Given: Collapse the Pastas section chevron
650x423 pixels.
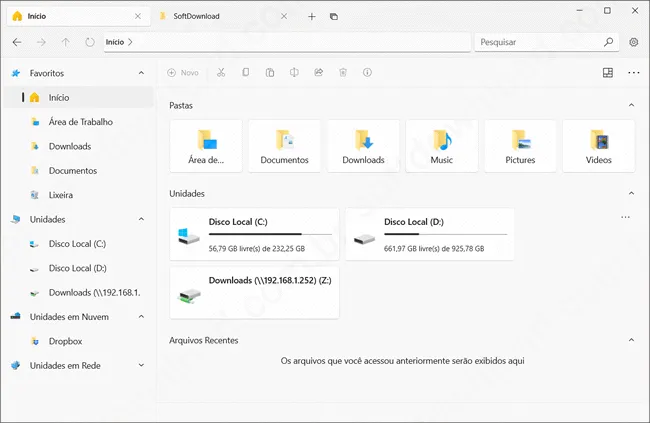Looking at the screenshot, I should pos(630,105).
